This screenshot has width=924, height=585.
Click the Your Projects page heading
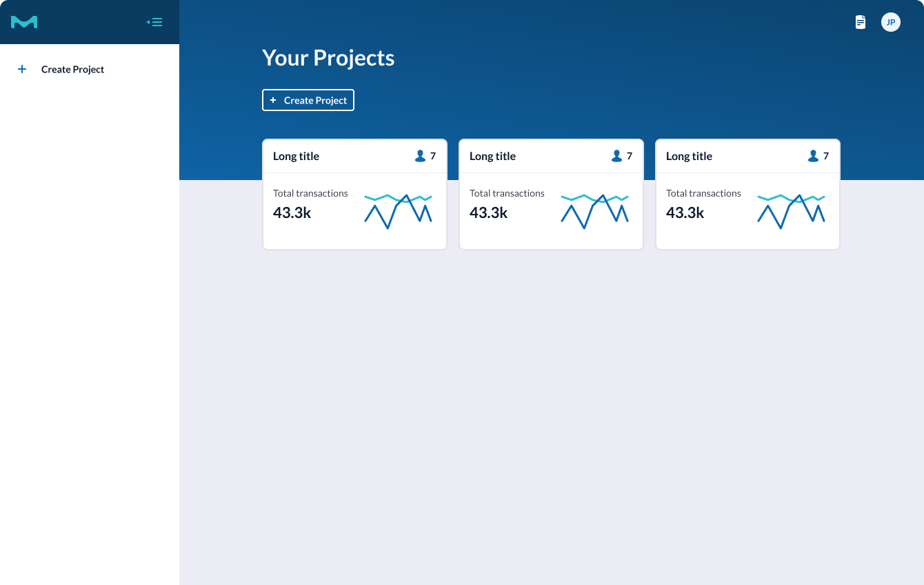[x=328, y=58]
